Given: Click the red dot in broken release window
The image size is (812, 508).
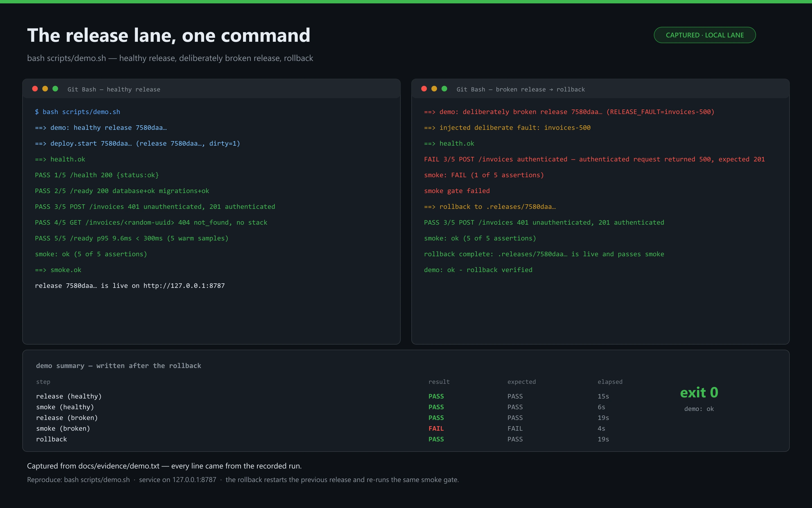Looking at the screenshot, I should point(424,89).
